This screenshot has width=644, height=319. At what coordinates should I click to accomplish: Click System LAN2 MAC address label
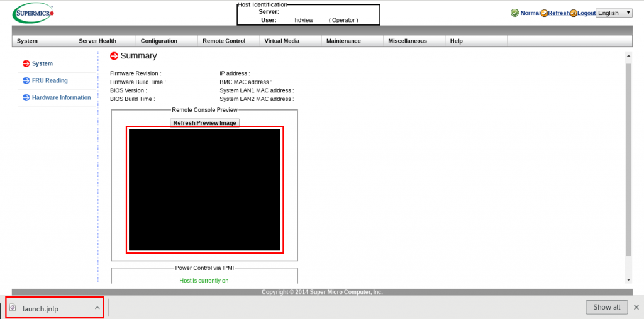[x=257, y=99]
